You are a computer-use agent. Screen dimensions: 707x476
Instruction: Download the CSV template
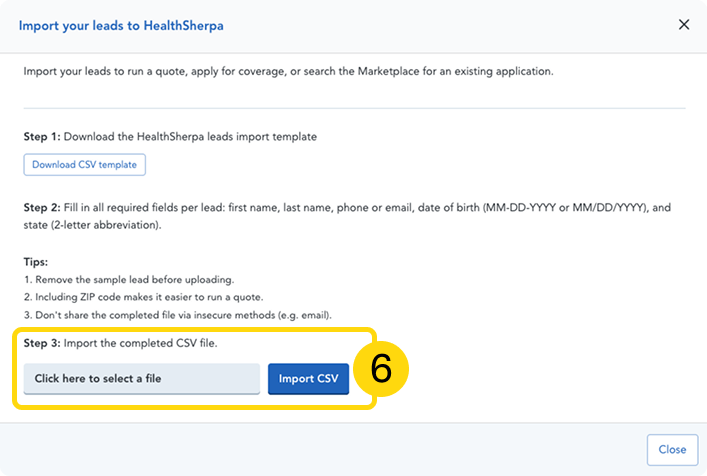coord(84,165)
